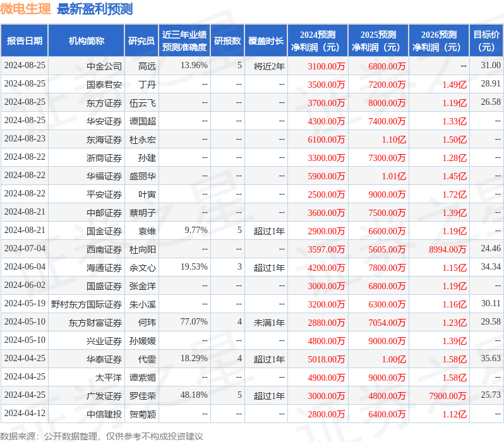Click researcher name 杜永宏
The width and height of the screenshot is (504, 442).
pyautogui.click(x=143, y=140)
